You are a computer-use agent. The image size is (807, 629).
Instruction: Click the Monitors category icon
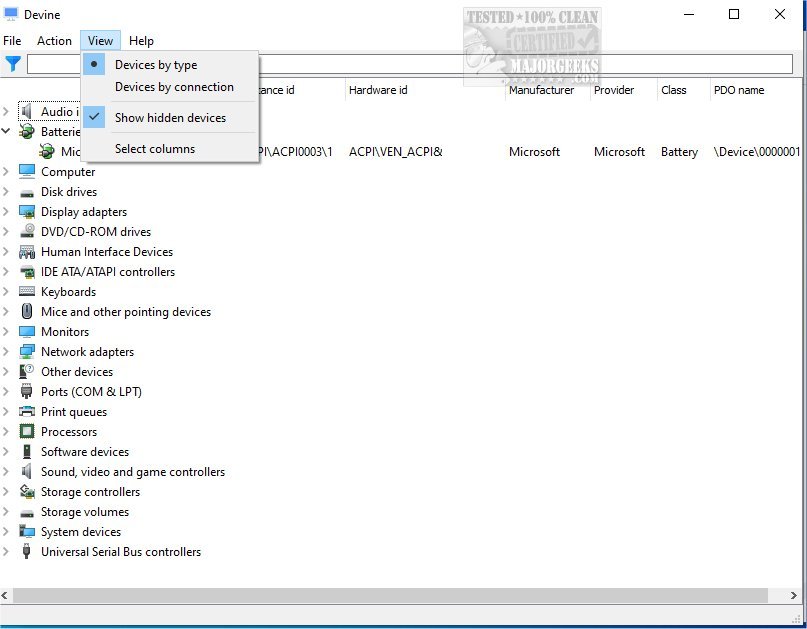[27, 331]
